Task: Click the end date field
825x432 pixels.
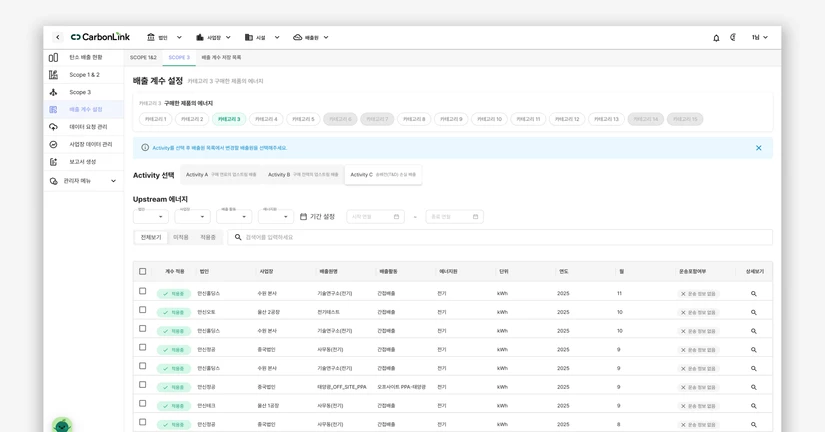Action: [454, 217]
